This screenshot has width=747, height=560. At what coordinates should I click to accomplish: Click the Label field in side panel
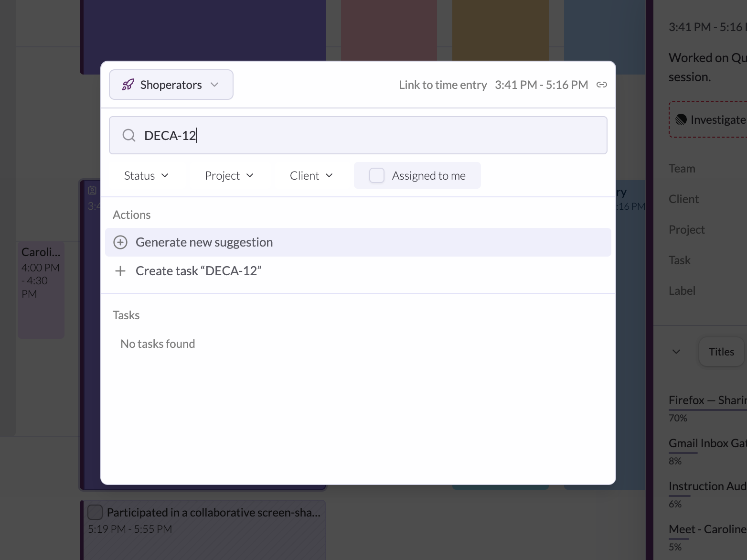coord(682,291)
